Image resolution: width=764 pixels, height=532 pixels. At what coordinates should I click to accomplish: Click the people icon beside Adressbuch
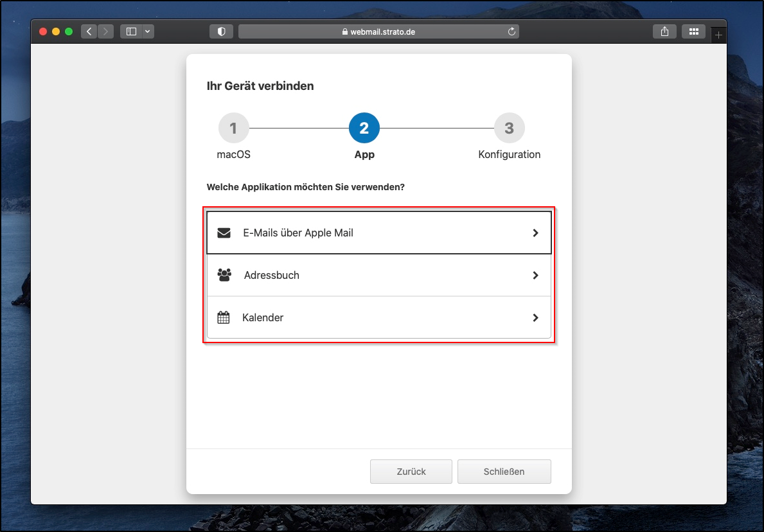coord(224,276)
